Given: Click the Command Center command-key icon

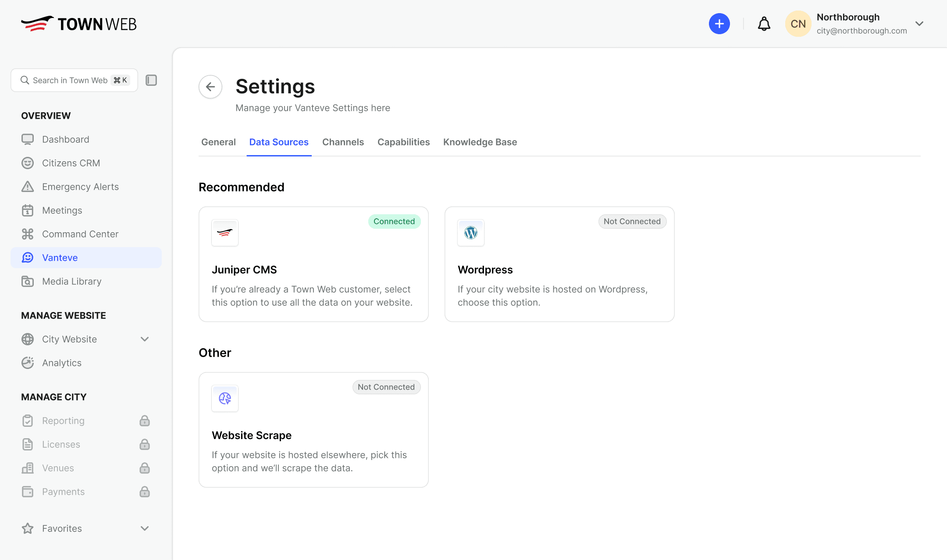Looking at the screenshot, I should (x=28, y=234).
